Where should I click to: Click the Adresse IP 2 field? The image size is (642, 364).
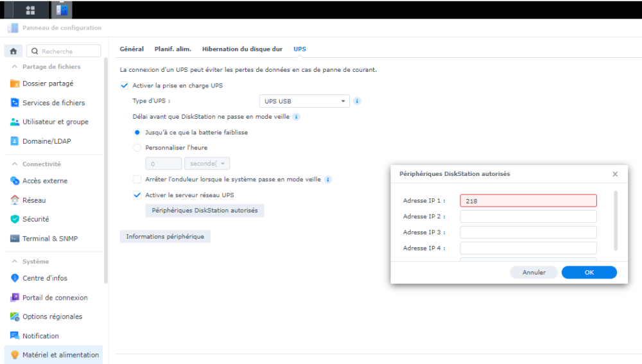(528, 216)
